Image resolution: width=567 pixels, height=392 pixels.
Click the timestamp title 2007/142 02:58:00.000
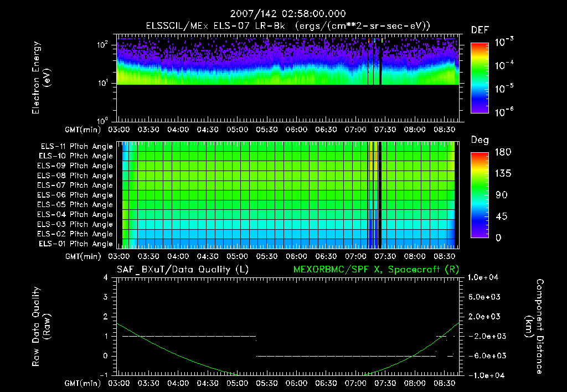tap(288, 14)
